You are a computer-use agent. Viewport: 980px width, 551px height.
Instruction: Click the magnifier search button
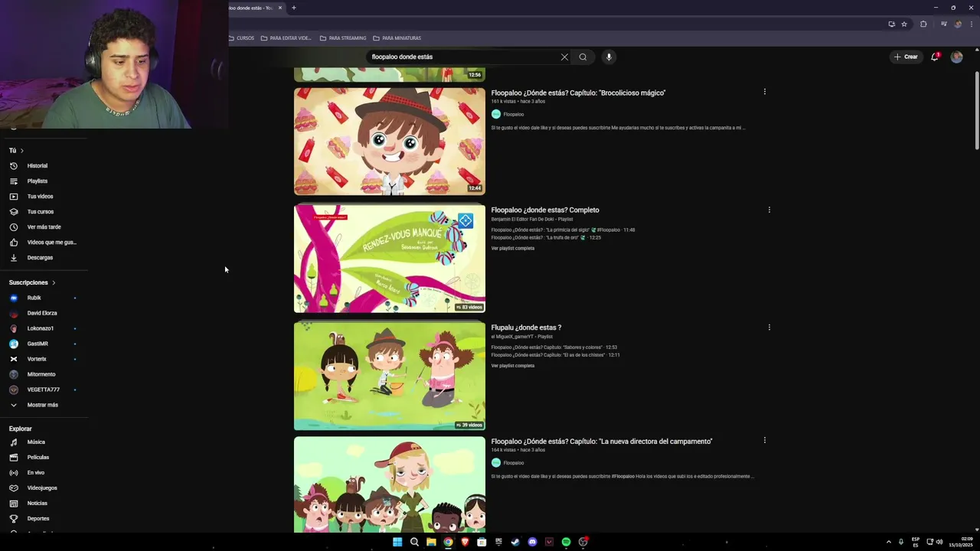(583, 57)
